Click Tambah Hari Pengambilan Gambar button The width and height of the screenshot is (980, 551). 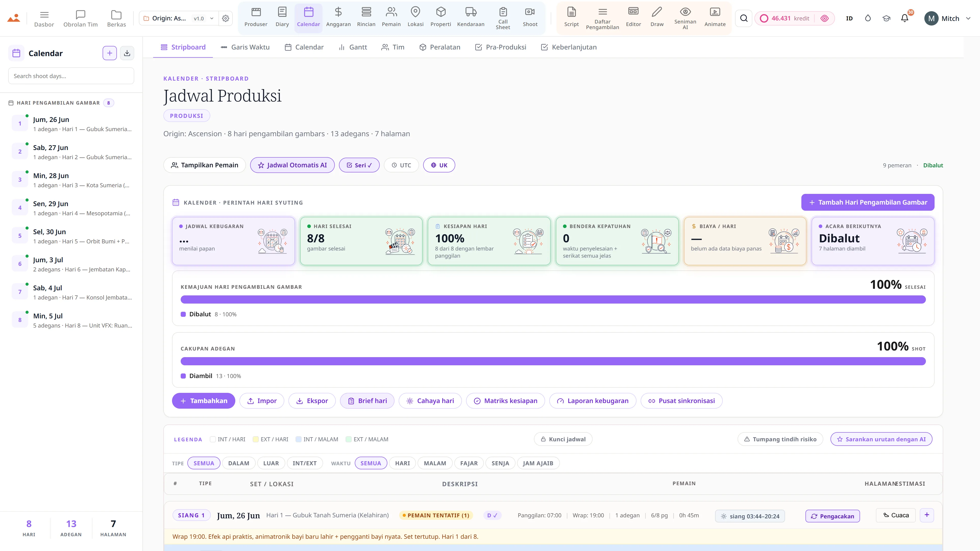868,202
